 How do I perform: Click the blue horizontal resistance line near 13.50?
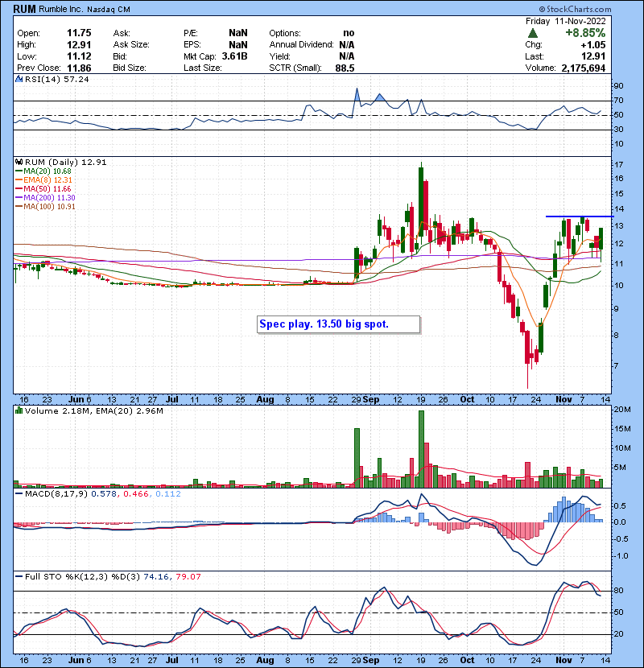click(580, 216)
